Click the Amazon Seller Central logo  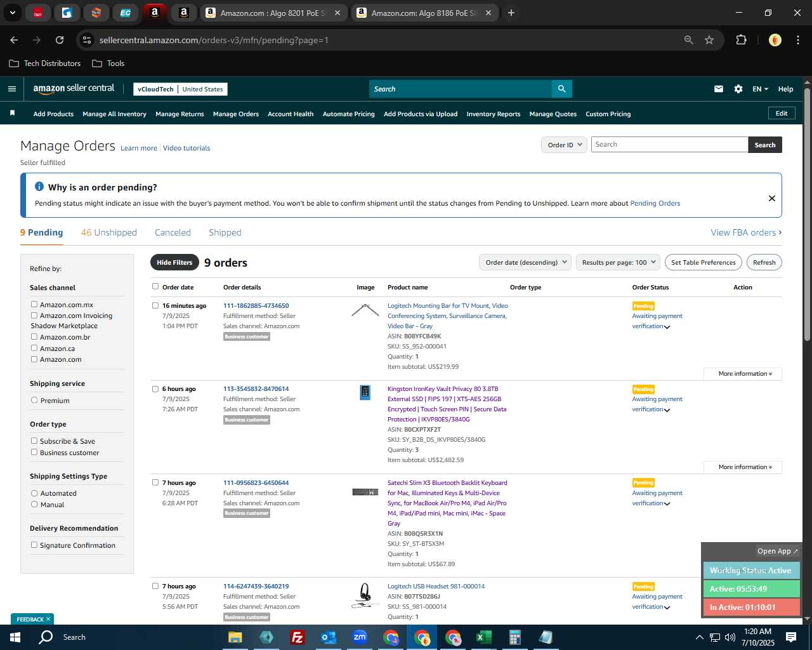click(74, 89)
